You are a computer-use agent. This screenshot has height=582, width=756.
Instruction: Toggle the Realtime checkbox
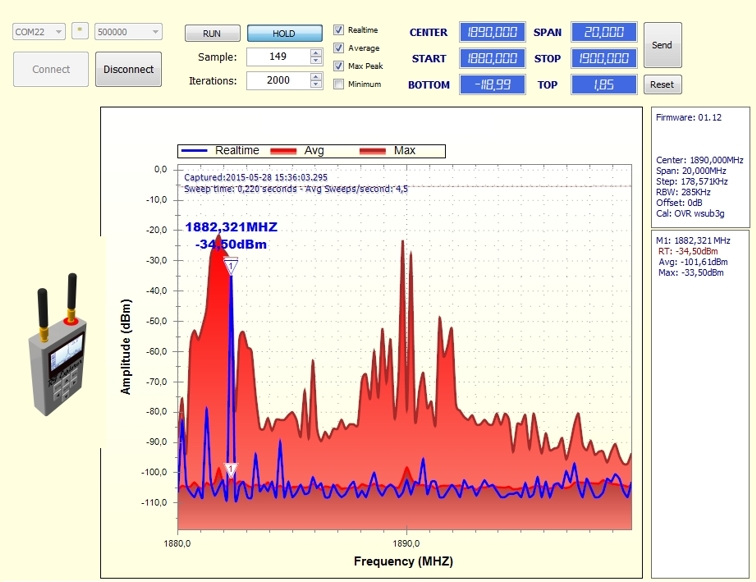tap(338, 29)
